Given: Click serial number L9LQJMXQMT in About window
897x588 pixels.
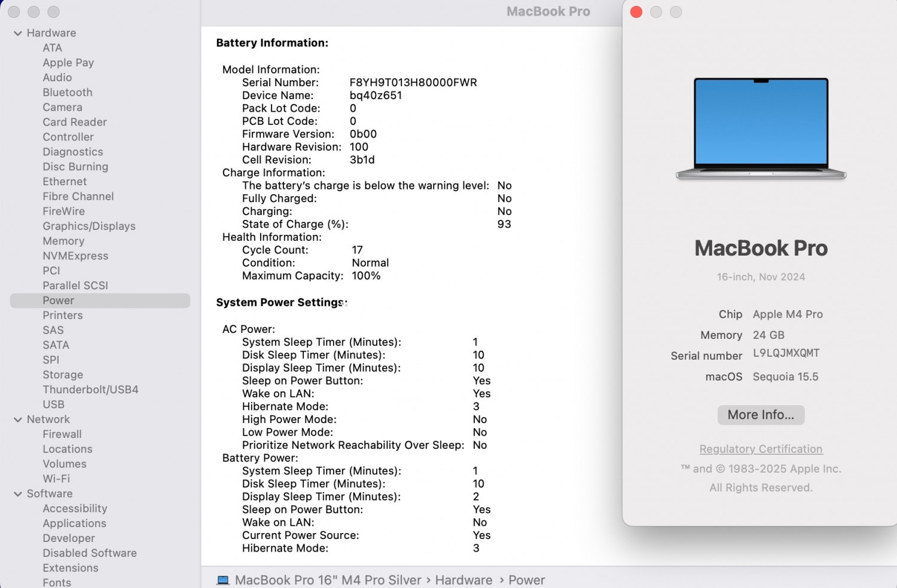Looking at the screenshot, I should coord(786,353).
